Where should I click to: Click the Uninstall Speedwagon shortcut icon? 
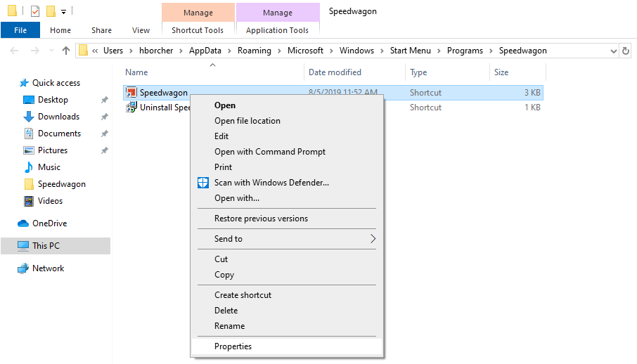(131, 108)
